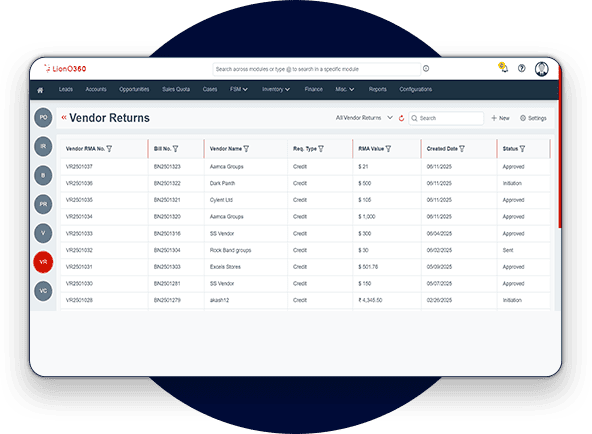
Task: Open the Finance menu item
Action: pos(314,89)
